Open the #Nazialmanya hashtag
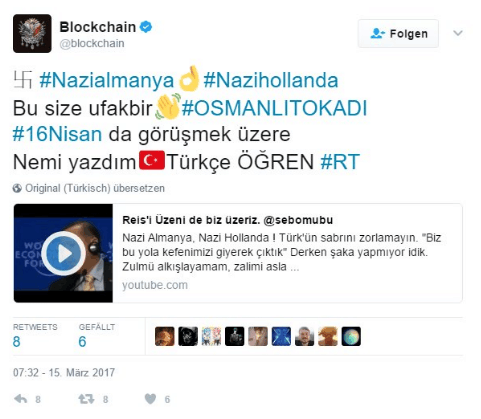This screenshot has width=481, height=419. [x=107, y=80]
